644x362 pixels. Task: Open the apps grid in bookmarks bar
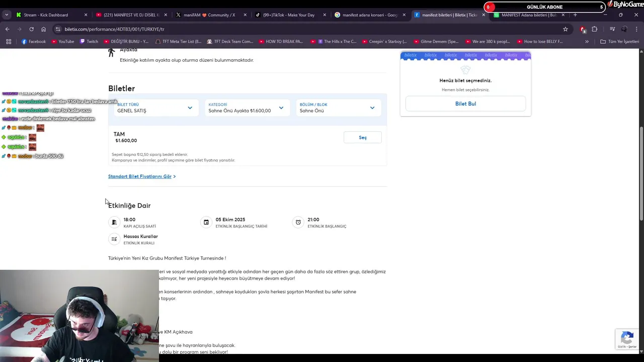(9, 41)
